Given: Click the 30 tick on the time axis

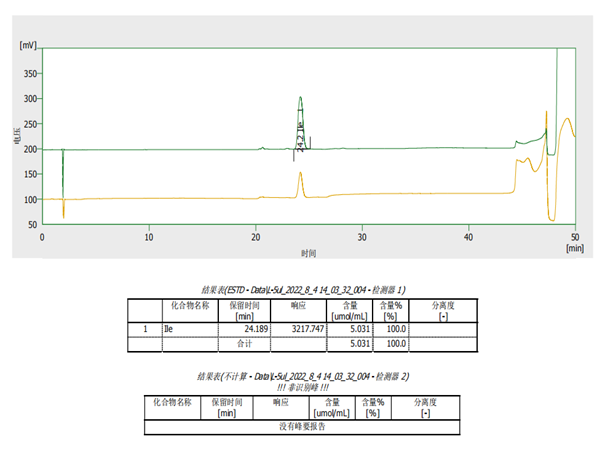Looking at the screenshot, I should (362, 237).
